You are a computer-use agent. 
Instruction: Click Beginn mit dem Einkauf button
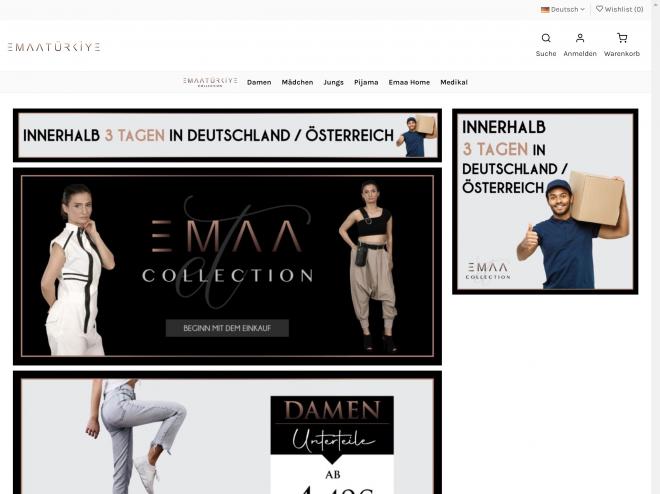point(227,328)
